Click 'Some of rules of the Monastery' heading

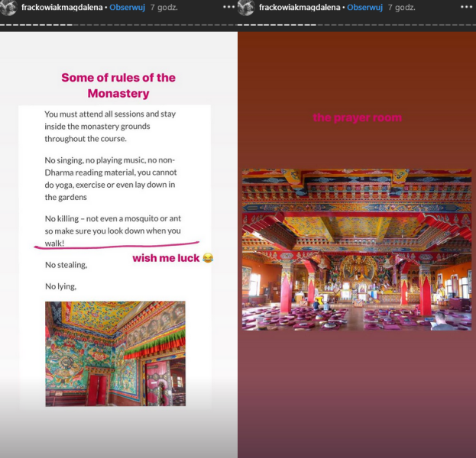[x=118, y=85]
